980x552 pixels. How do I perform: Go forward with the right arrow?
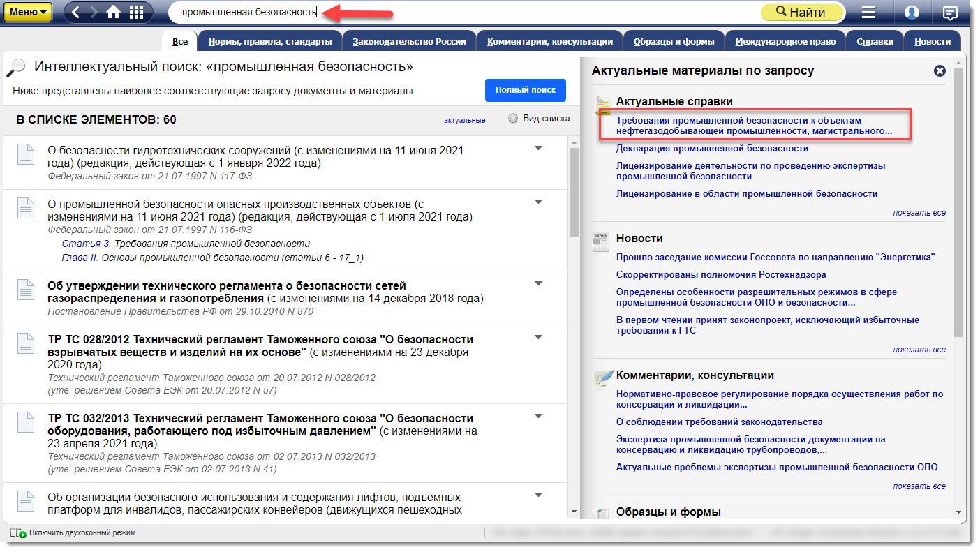94,12
